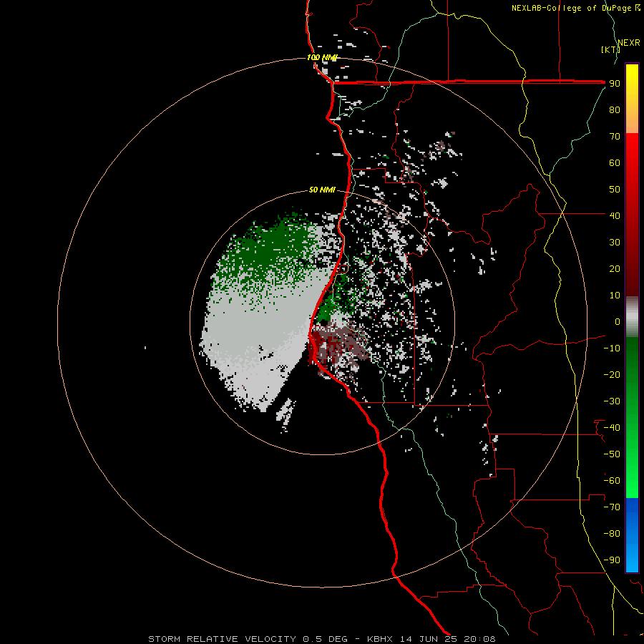Screen dimensions: 644x644
Task: Click the blue bottom segment of color bar
Action: tap(632, 535)
